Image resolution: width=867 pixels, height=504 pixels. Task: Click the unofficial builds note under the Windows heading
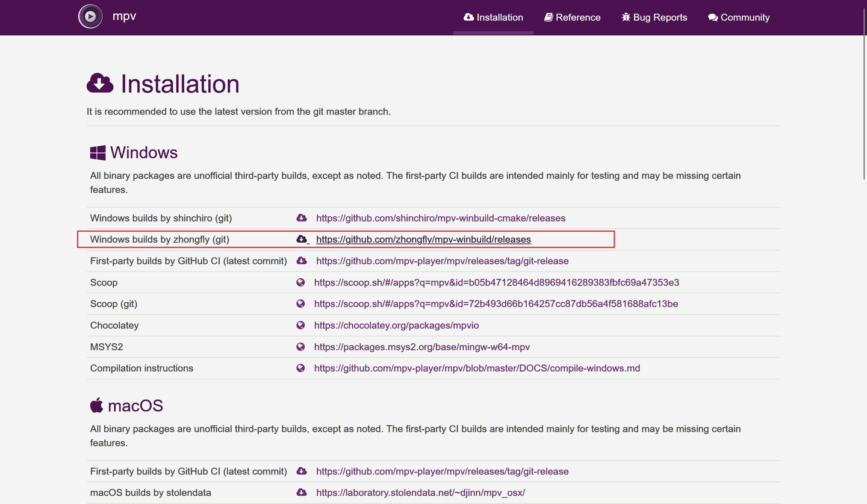click(x=415, y=182)
